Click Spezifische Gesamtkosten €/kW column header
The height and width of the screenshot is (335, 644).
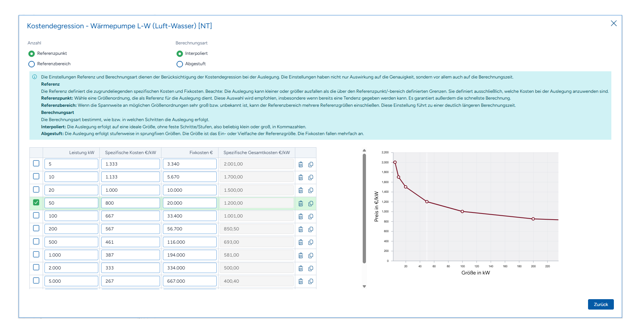[257, 153]
